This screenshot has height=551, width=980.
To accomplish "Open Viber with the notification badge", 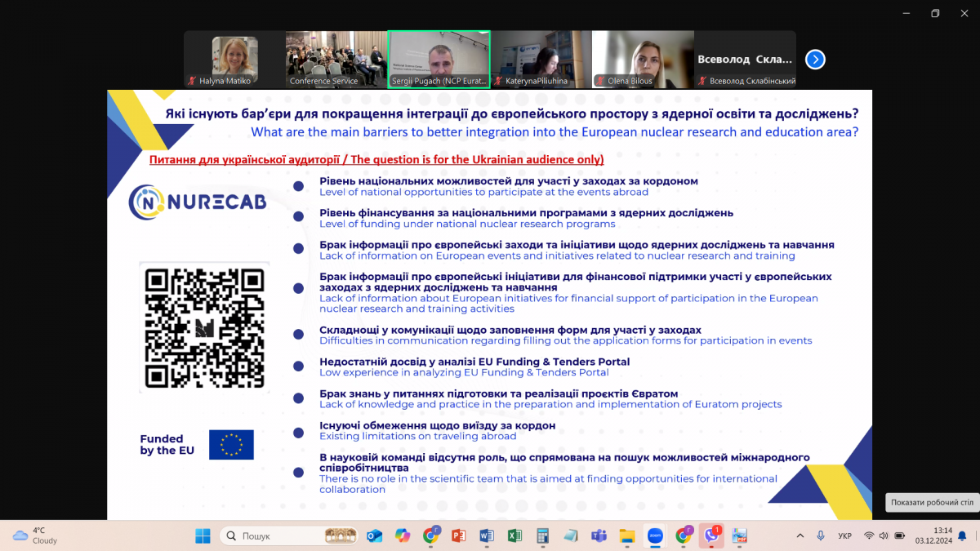I will click(x=711, y=536).
